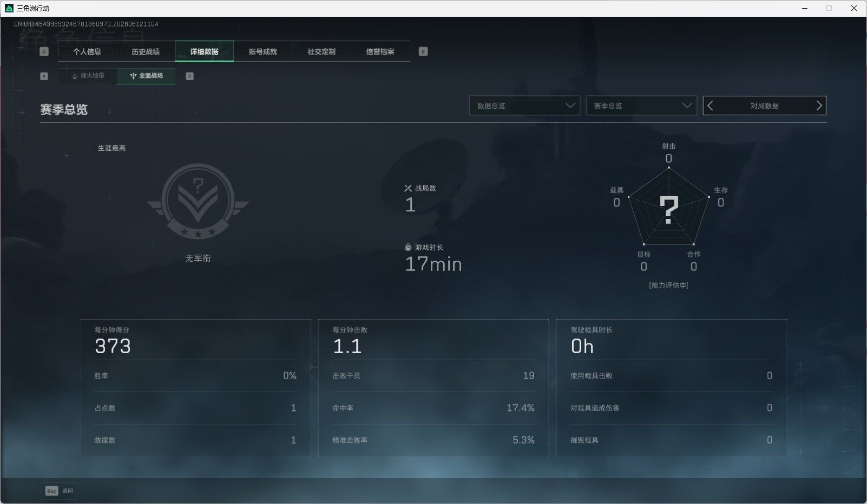Click the 生涯最高 label
Viewport: 867px width, 504px height.
[111, 148]
